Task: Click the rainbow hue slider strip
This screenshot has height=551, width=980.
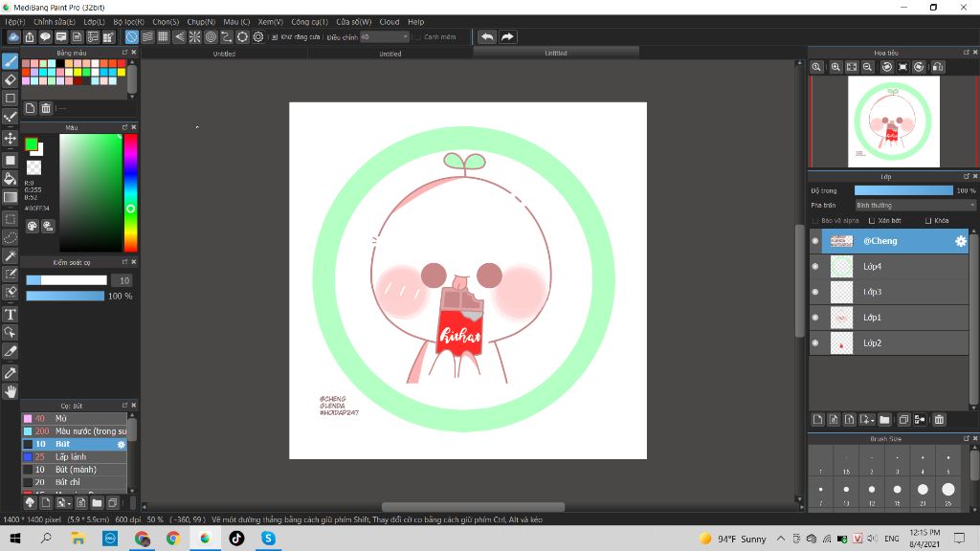Action: (130, 193)
